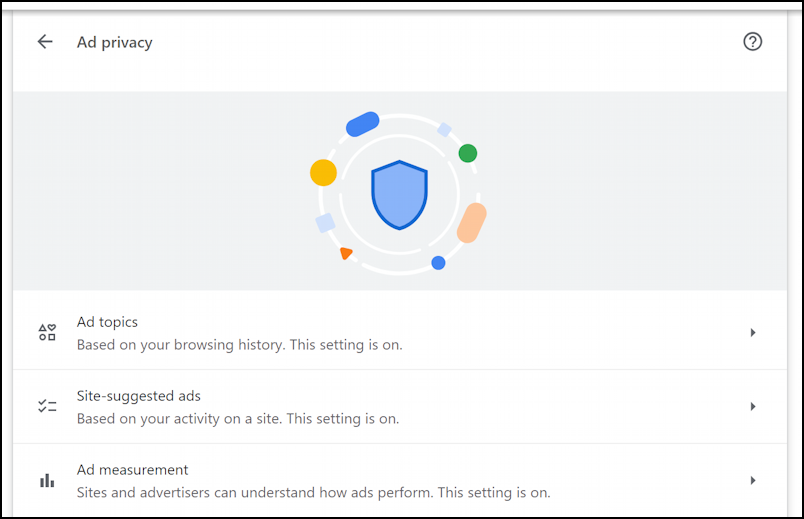This screenshot has width=804, height=519.
Task: Click the Ad measurement bar chart icon
Action: [47, 481]
